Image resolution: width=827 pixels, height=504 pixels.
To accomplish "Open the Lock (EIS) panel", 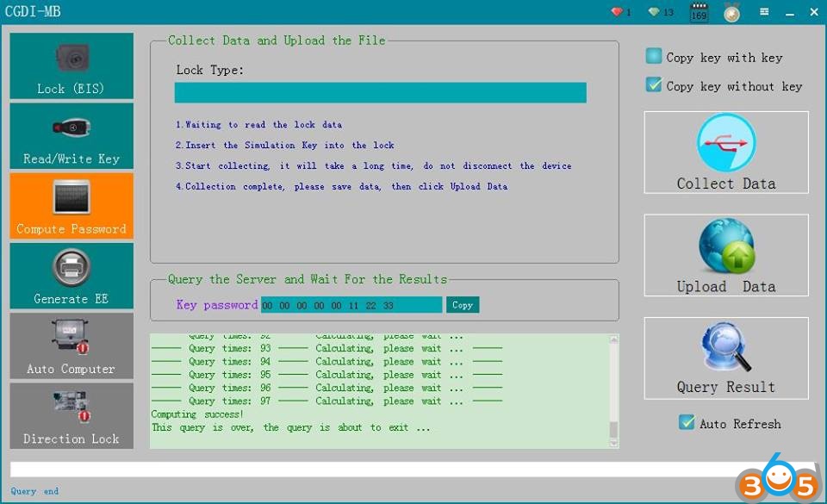I will pyautogui.click(x=72, y=66).
